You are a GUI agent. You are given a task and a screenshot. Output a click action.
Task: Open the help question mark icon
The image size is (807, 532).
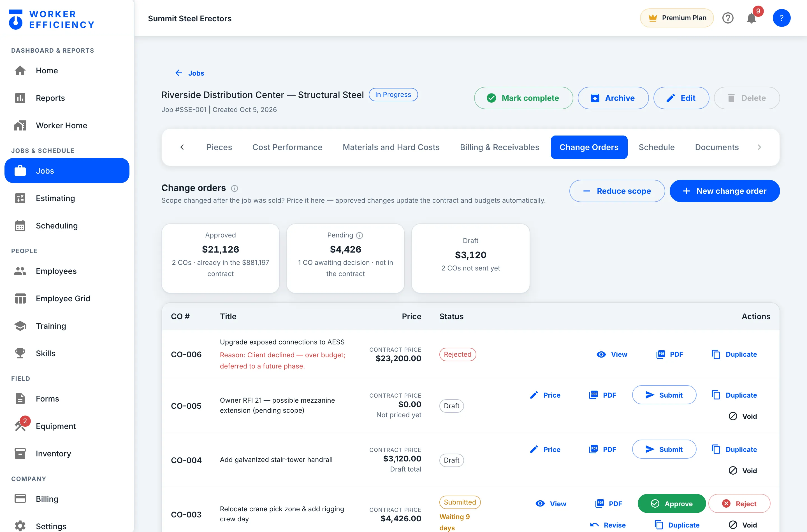(727, 18)
